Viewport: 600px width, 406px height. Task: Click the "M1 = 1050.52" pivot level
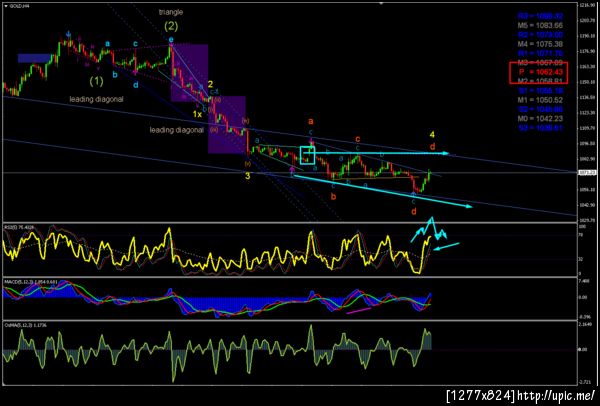pos(540,100)
